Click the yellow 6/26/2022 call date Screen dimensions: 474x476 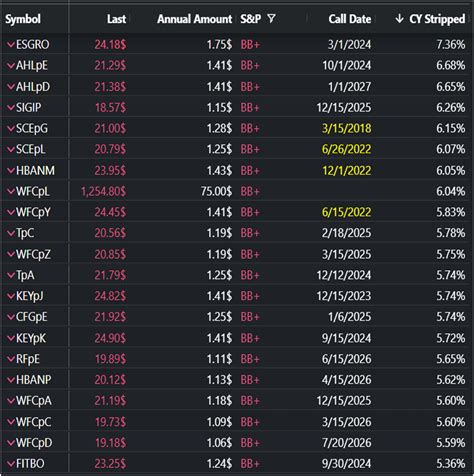346,149
